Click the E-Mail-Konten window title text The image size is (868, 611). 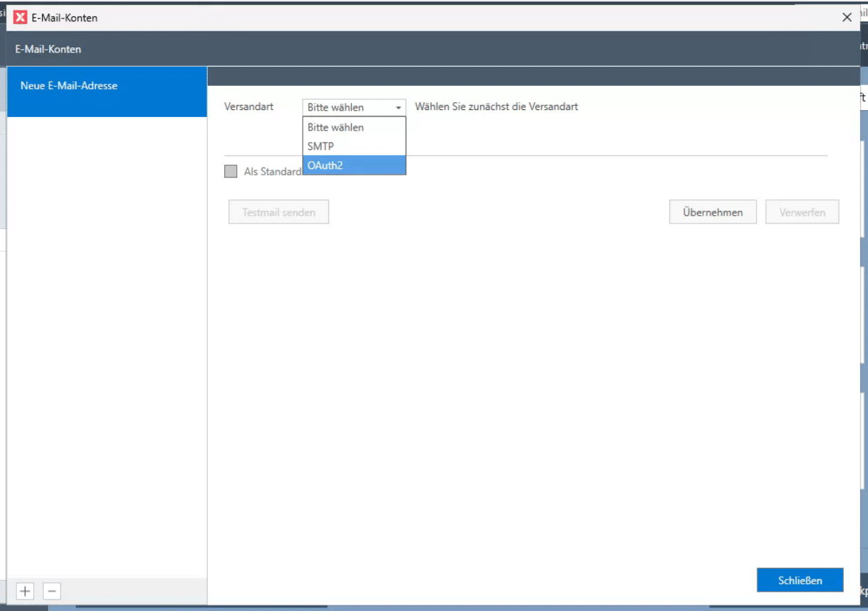click(x=65, y=18)
